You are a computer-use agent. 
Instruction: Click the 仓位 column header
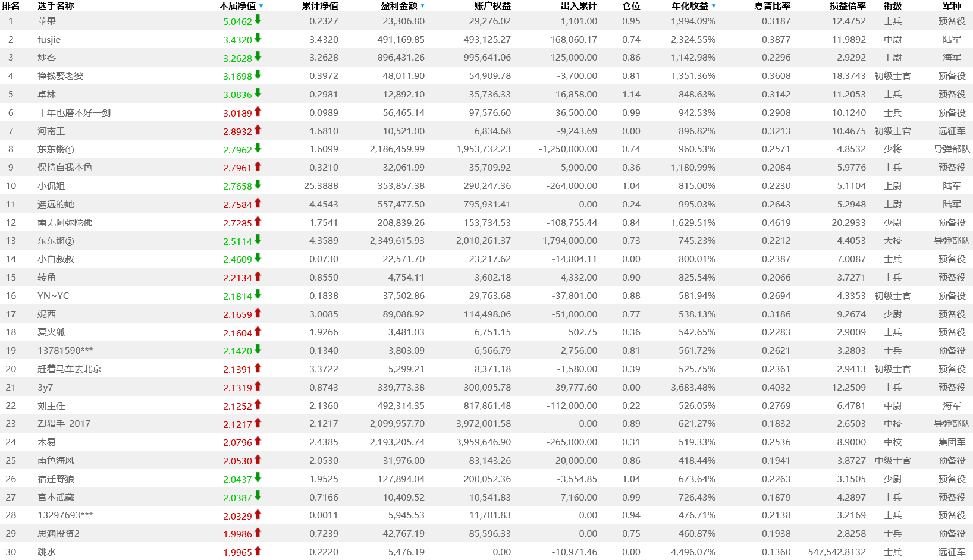(631, 6)
